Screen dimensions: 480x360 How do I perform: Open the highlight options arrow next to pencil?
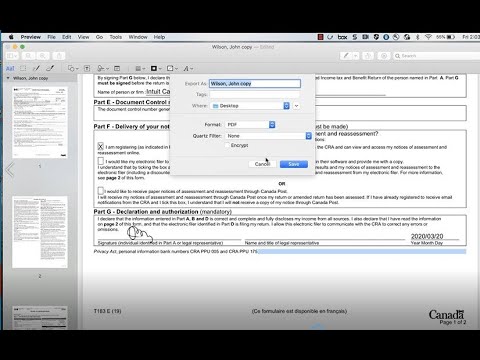coord(356,56)
